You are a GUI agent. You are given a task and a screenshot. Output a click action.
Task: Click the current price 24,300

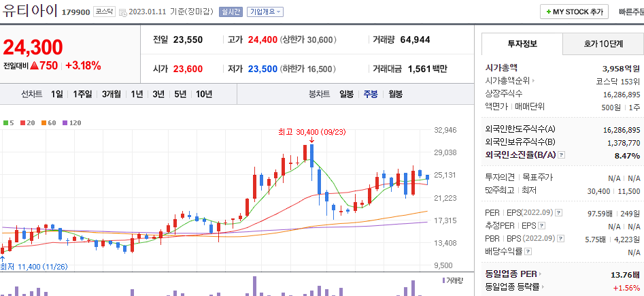point(33,47)
